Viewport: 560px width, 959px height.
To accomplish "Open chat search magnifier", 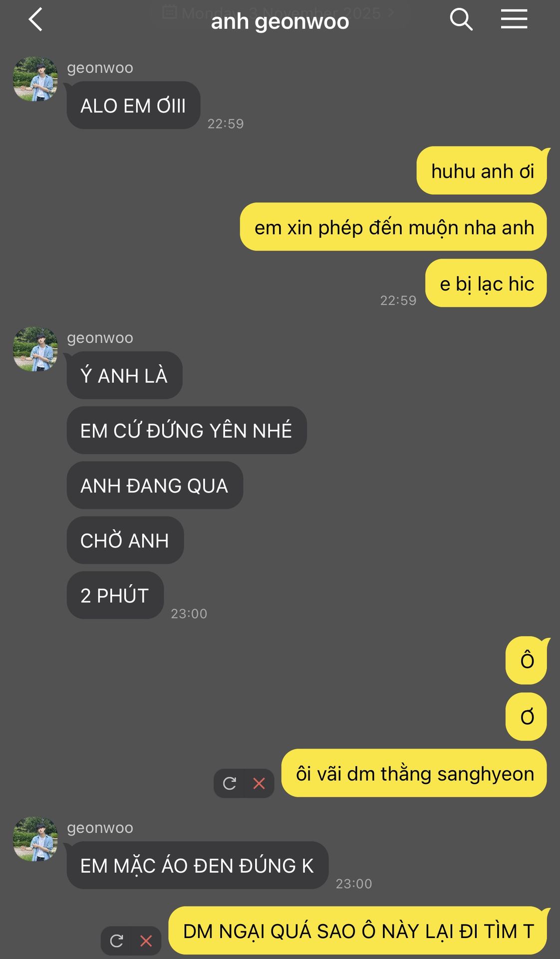I will click(461, 20).
